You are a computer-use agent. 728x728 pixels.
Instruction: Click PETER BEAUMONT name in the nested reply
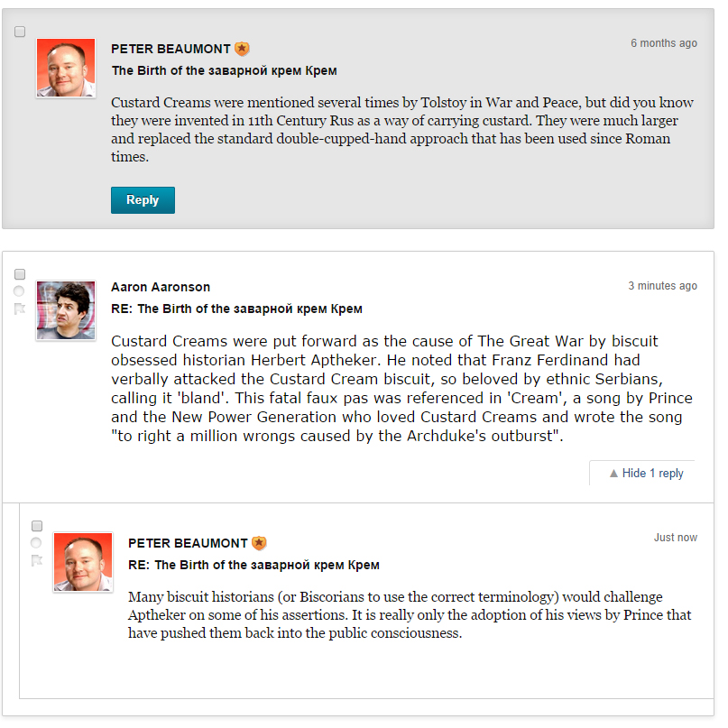[188, 543]
